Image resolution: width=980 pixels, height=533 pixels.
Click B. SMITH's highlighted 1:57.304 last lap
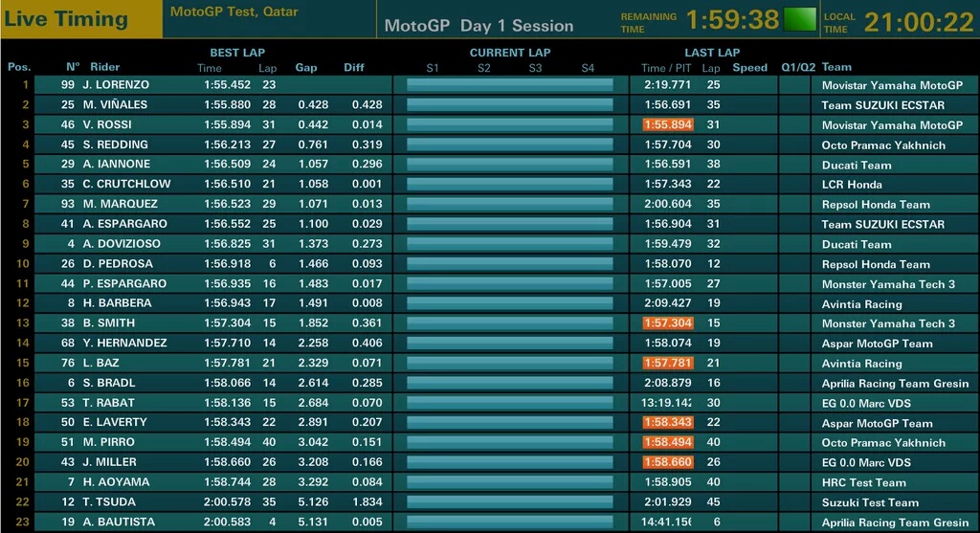click(668, 323)
